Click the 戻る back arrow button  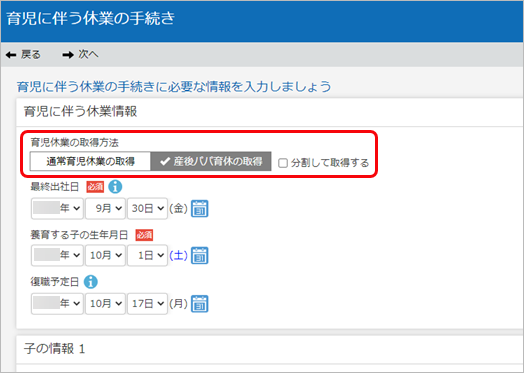[23, 54]
